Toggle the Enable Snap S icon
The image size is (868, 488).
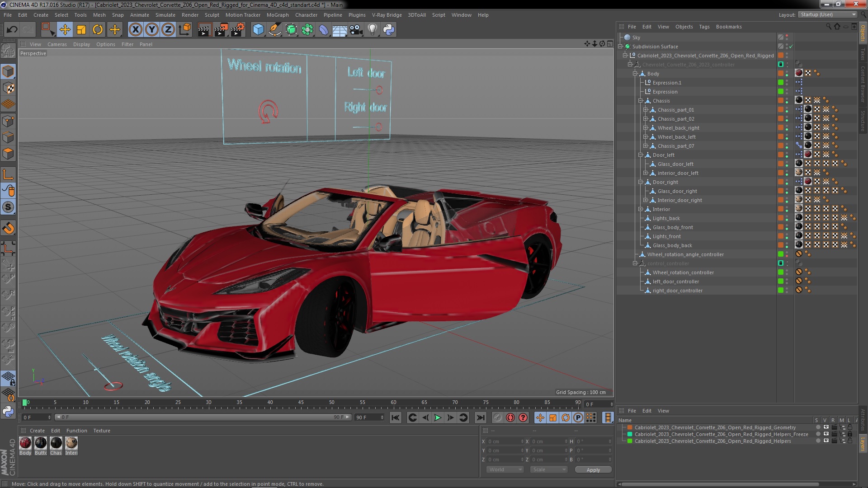coord(8,207)
